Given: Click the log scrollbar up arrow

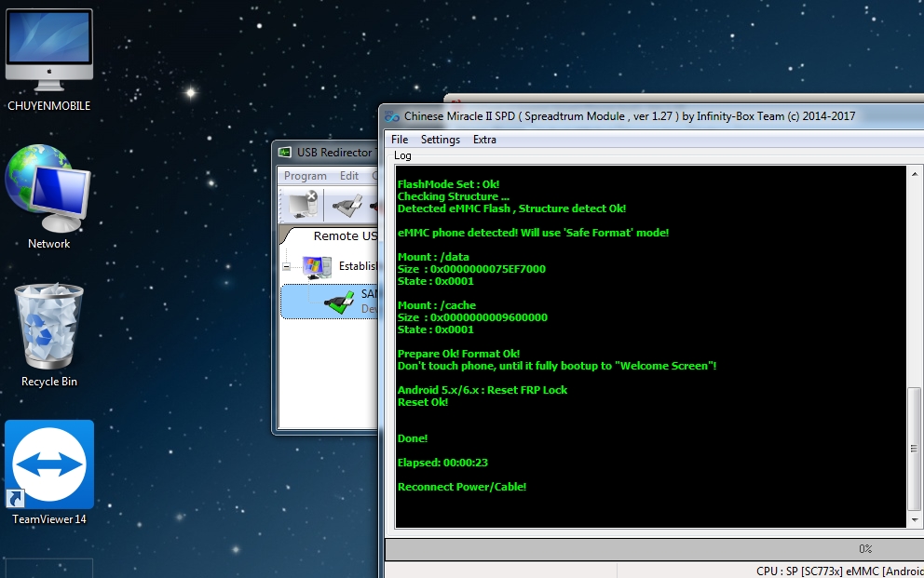Looking at the screenshot, I should (915, 174).
